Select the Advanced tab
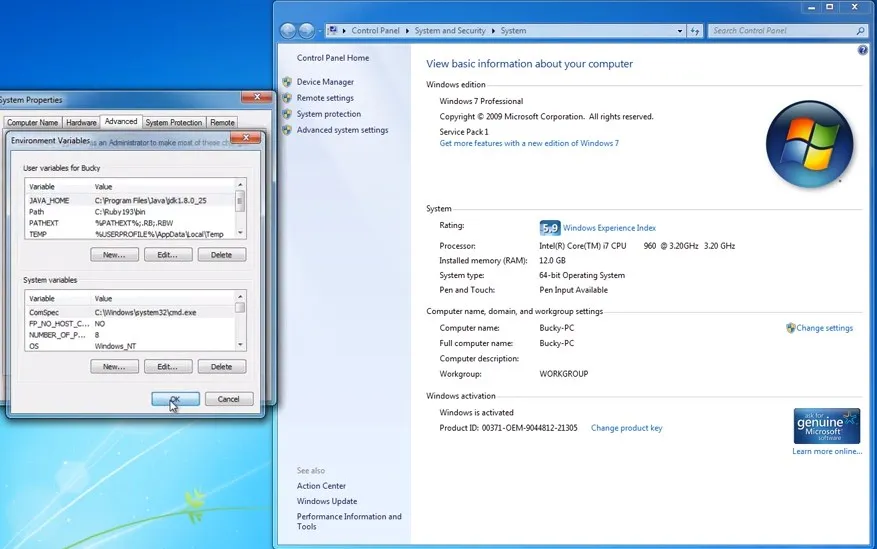Viewport: 877px width, 549px height. (121, 121)
